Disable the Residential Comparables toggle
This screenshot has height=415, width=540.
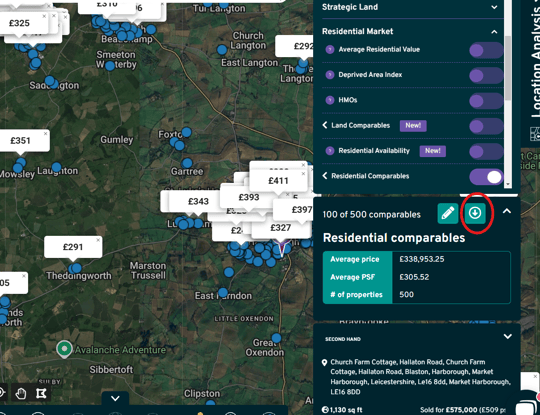coord(486,177)
